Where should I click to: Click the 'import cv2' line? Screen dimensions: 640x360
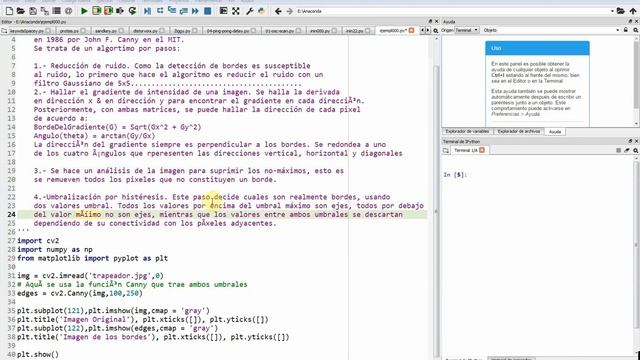tap(38, 240)
